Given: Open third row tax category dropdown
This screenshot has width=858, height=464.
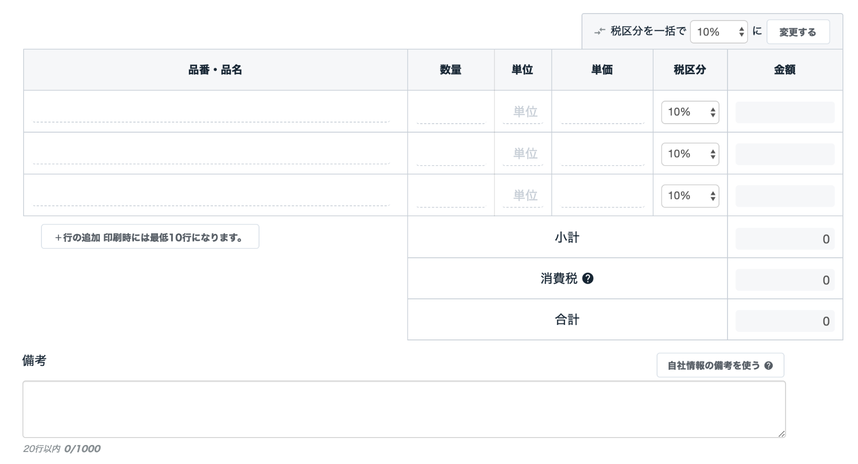Looking at the screenshot, I should coord(689,196).
